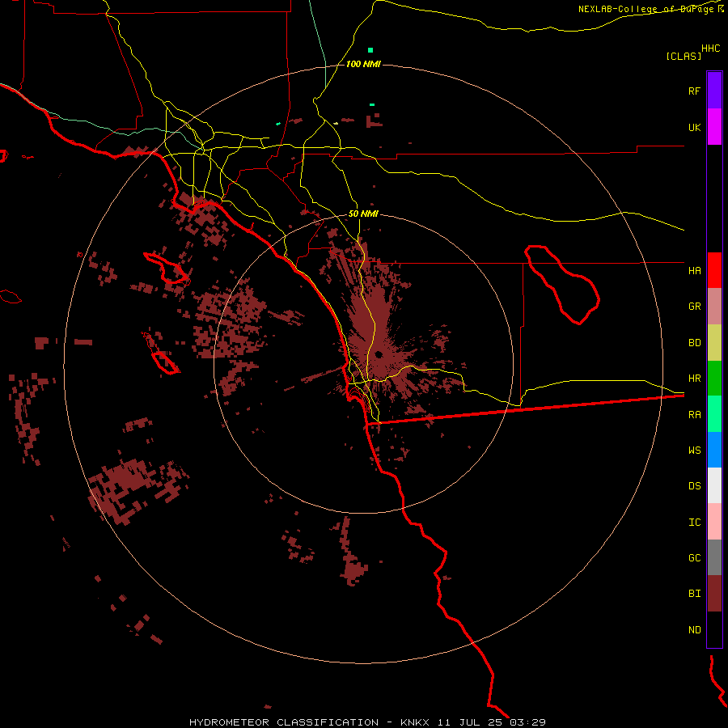Screen dimensions: 728x728
Task: Click the GR legend label
Action: 694,307
